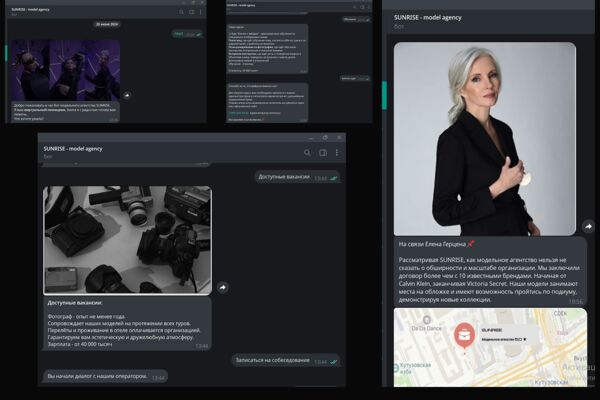Open search in the top-middle chat window
Viewport: 600px width, 400px height.
355,7
